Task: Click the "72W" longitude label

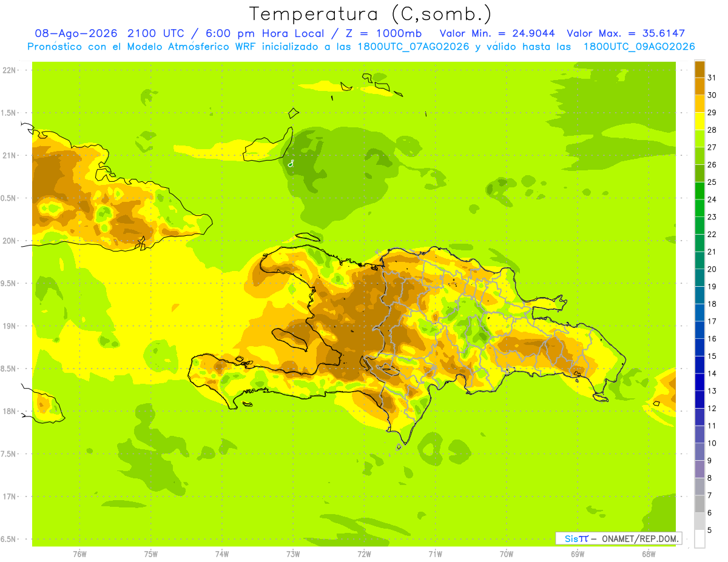Action: point(364,554)
